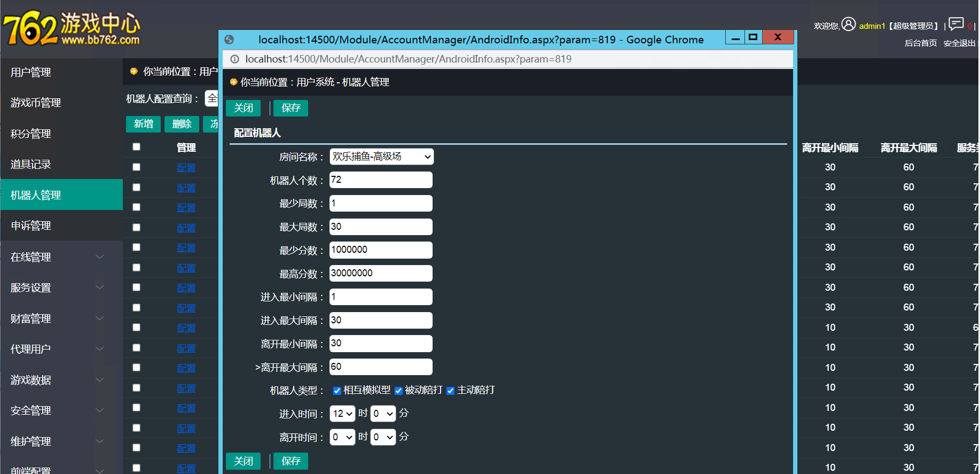This screenshot has width=980, height=474.
Task: Uncheck the 相互模拟型 robot type checkbox
Action: pos(337,391)
